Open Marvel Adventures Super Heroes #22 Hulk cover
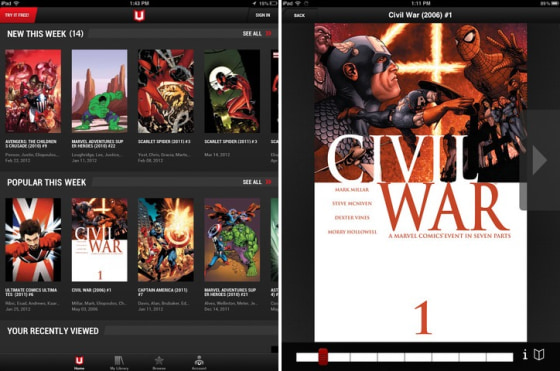560x371 pixels. [99, 91]
